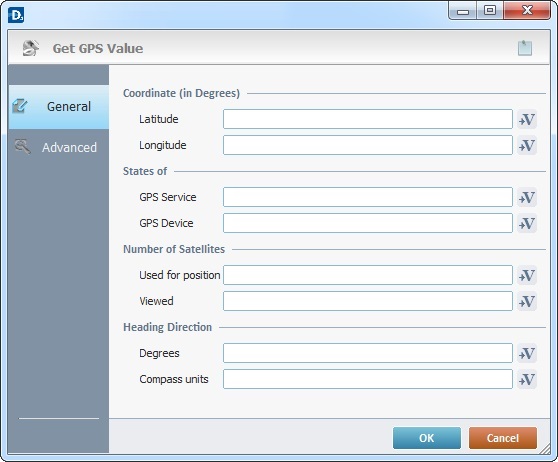
Task: Click the notes icon in header
Action: (x=525, y=48)
